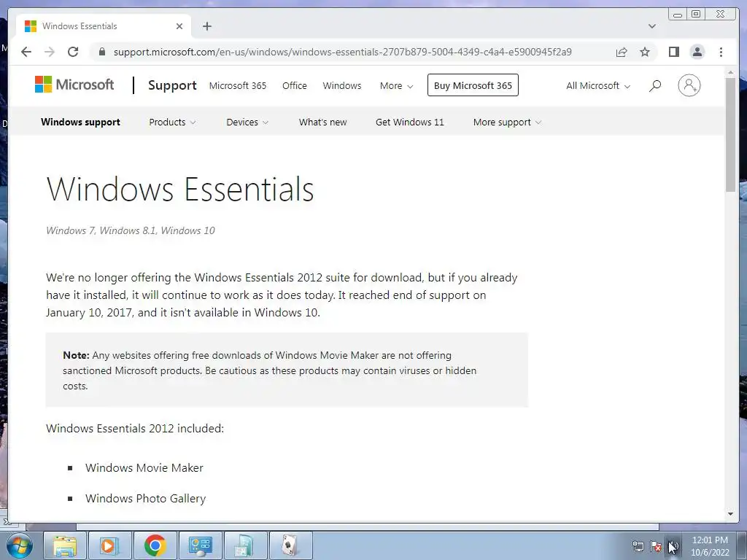The image size is (747, 560).
Task: View site information via the lock icon
Action: 101,52
